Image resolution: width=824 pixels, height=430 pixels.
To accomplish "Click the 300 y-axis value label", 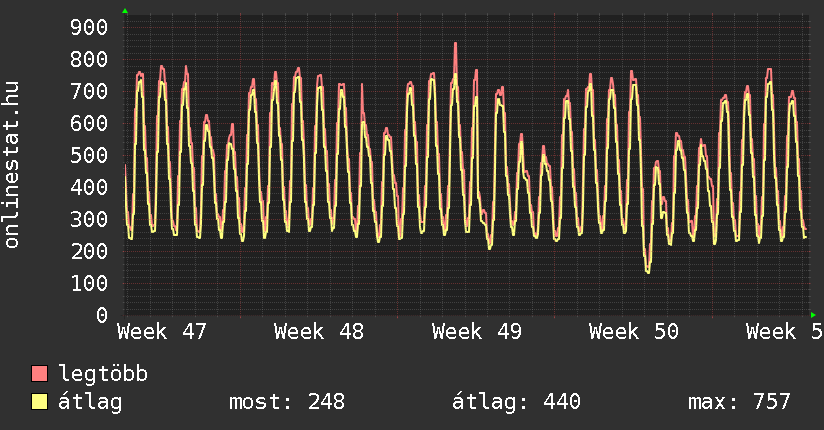I will pyautogui.click(x=89, y=219).
